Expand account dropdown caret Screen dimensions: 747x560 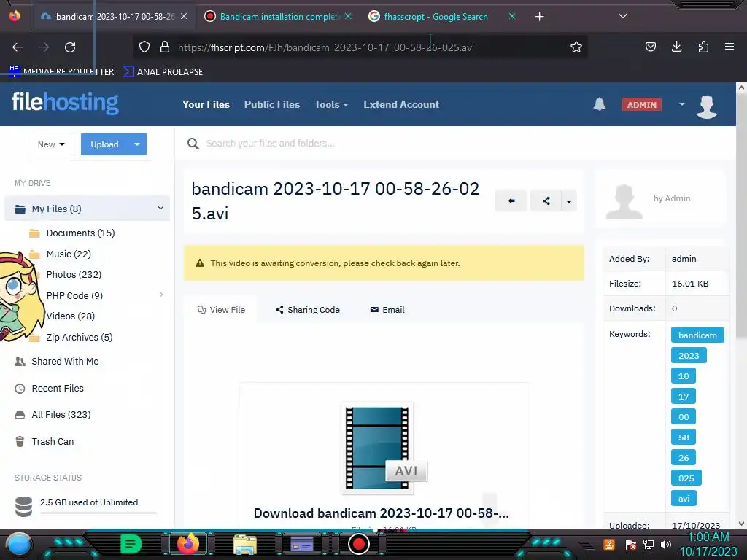click(682, 104)
